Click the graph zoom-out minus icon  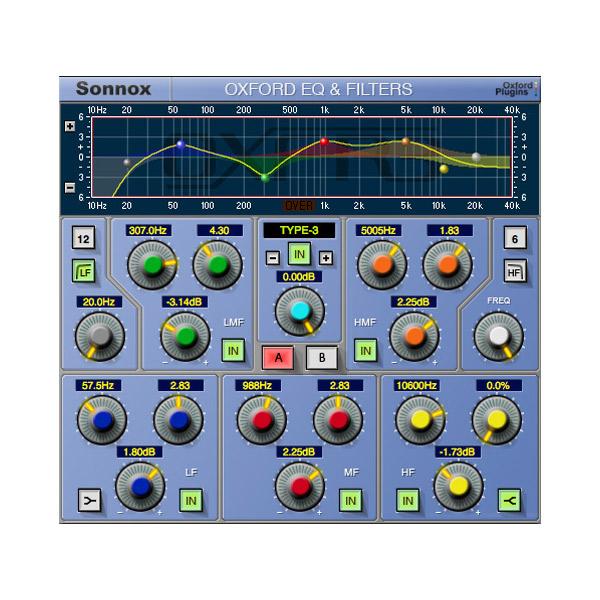pos(69,187)
